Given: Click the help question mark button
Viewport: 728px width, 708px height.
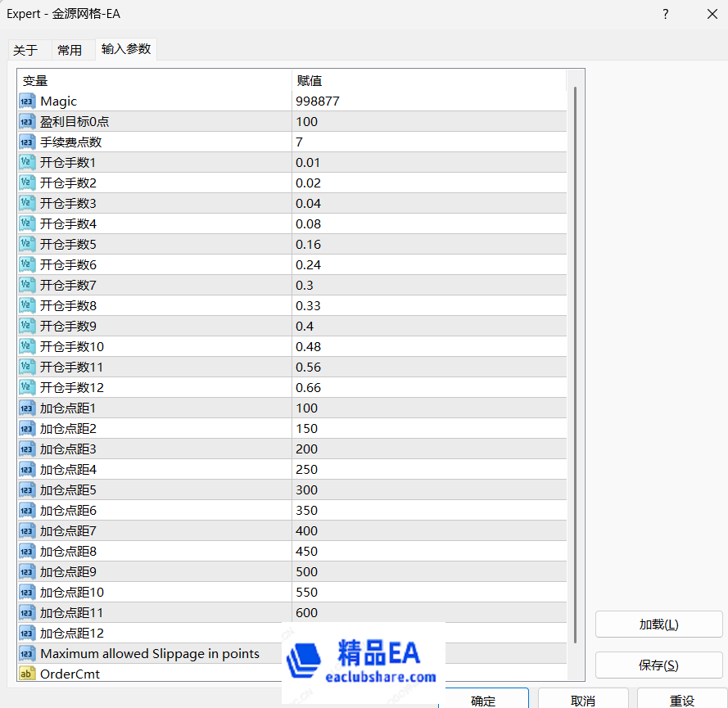Looking at the screenshot, I should [665, 14].
